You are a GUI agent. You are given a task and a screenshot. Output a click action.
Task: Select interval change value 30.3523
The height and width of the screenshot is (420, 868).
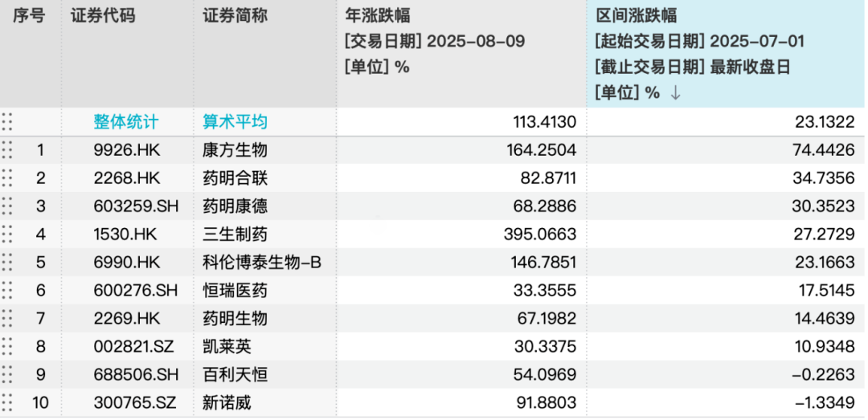pos(825,206)
